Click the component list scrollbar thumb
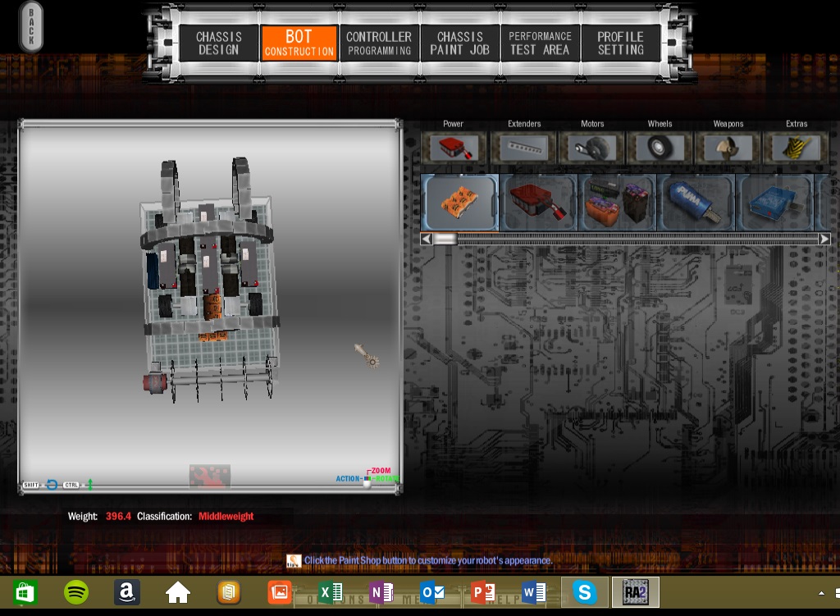Viewport: 840px width, 616px height. point(445,239)
